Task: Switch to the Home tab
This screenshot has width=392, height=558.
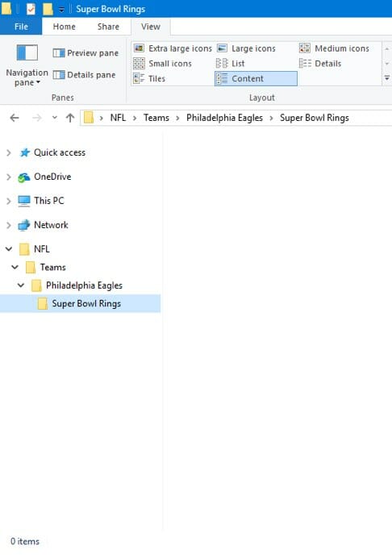Action: [x=64, y=27]
